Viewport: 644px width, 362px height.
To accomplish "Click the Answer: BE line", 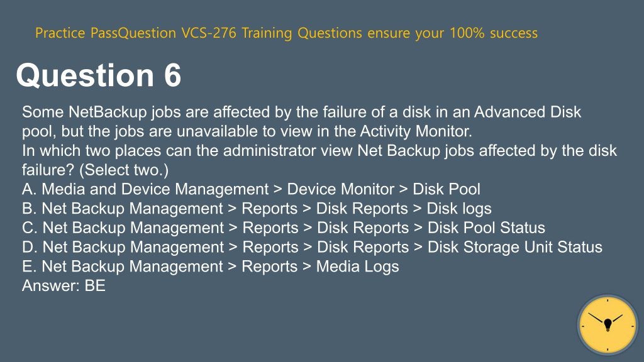I will [64, 286].
